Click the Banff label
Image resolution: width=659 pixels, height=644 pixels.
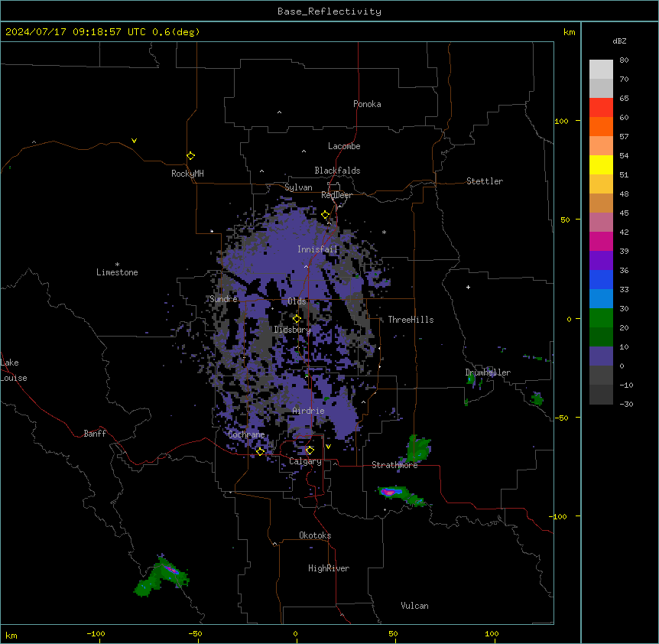coord(95,434)
